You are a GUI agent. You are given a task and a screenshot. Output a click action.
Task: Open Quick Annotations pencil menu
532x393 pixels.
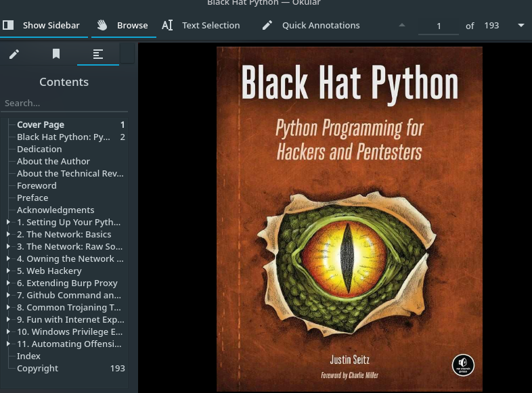pos(311,26)
